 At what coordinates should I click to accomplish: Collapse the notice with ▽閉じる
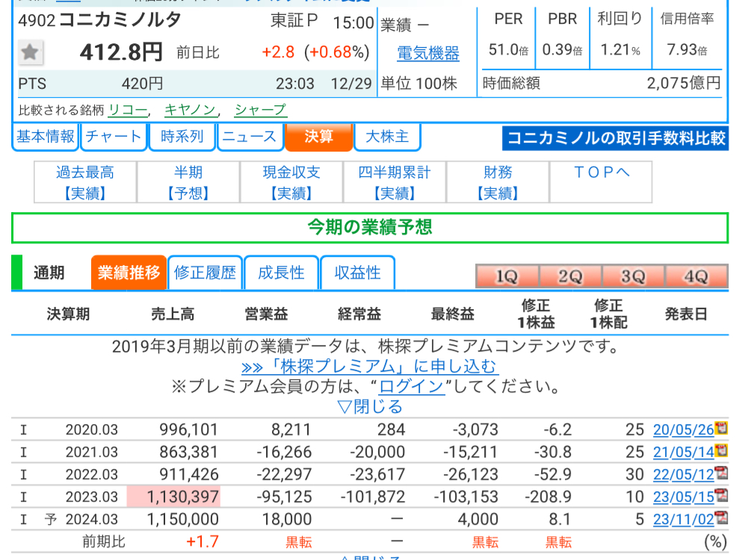tap(370, 406)
